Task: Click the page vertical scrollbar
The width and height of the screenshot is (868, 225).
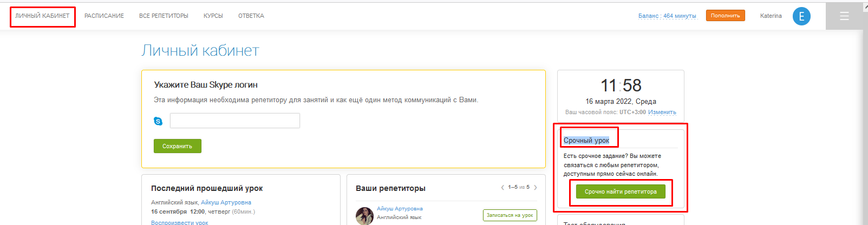Action: pyautogui.click(x=865, y=114)
